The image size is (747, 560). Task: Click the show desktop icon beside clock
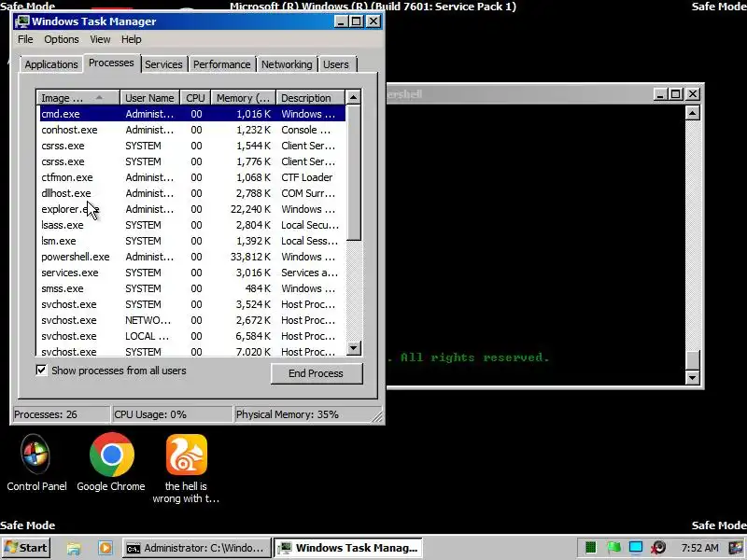pyautogui.click(x=738, y=548)
